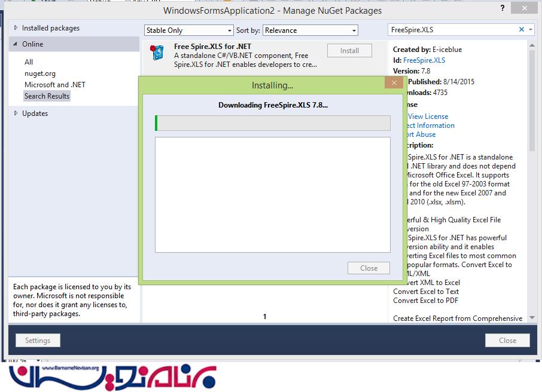Select Microsoft and .NET source
The image size is (542, 392).
point(54,85)
